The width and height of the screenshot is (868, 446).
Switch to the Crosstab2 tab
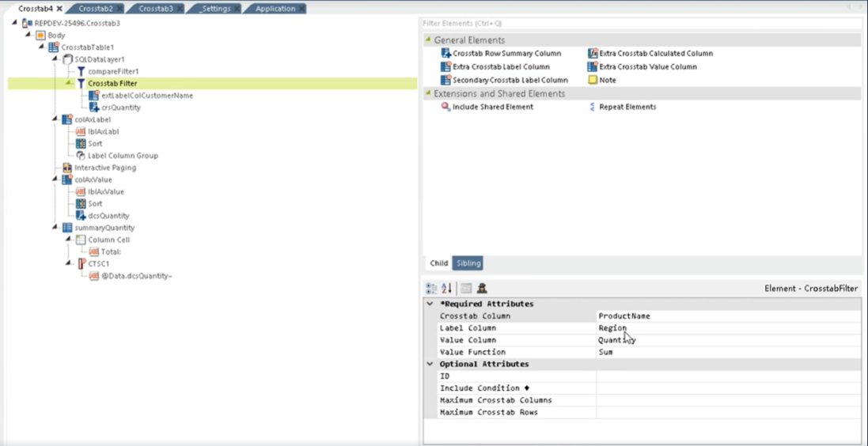pos(95,9)
